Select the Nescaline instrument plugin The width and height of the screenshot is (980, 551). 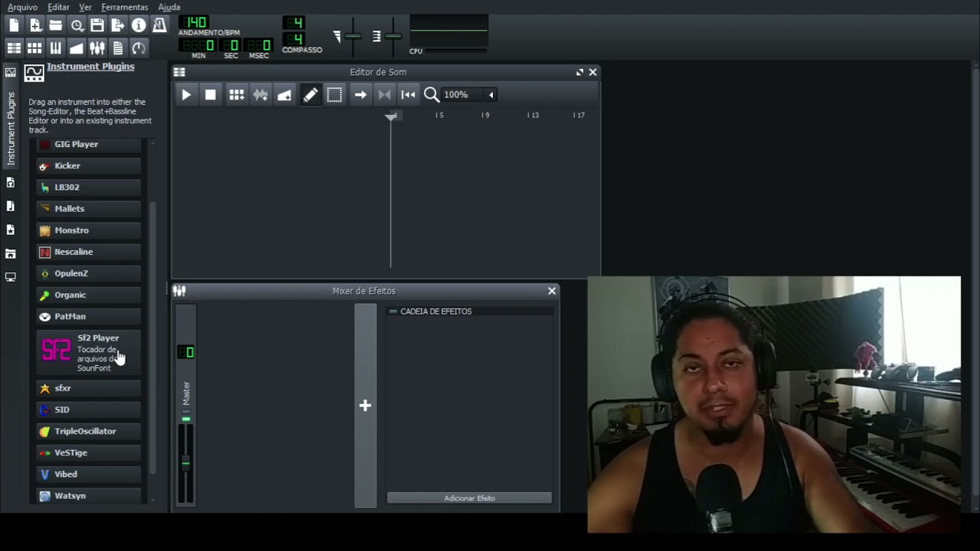pos(89,251)
